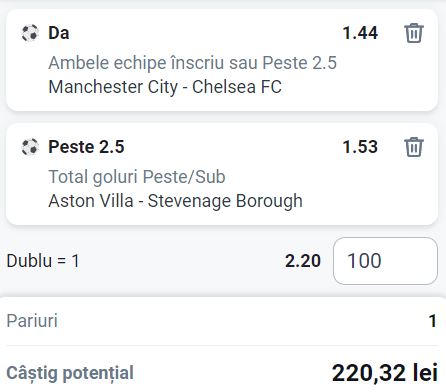The height and width of the screenshot is (392, 446).
Task: Open Manchester City - Chelsea FC match
Action: pyautogui.click(x=165, y=87)
